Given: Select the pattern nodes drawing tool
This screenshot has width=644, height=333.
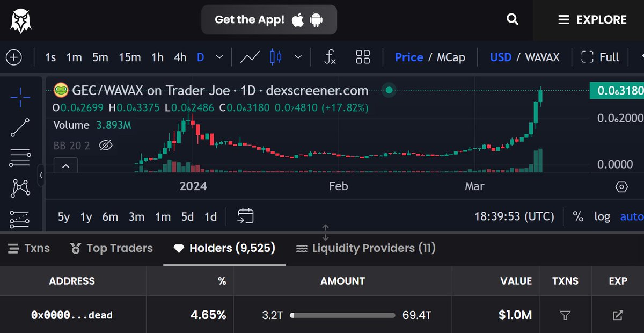Looking at the screenshot, I should click(20, 189).
